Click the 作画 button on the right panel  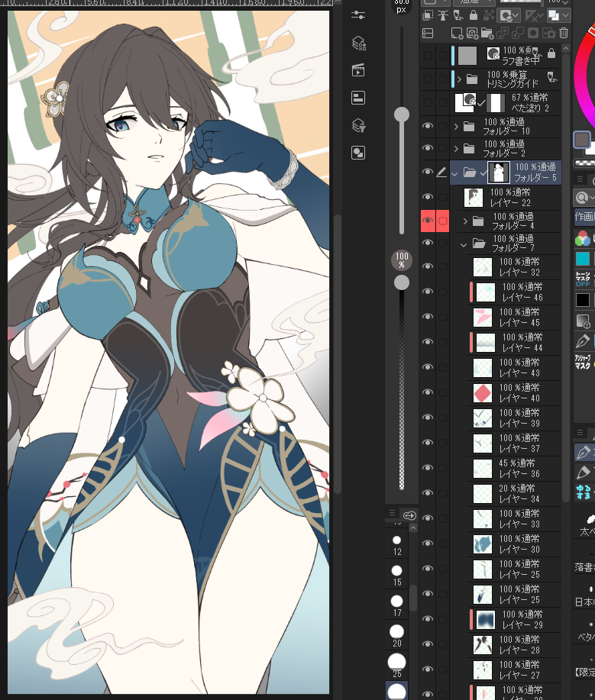point(584,217)
